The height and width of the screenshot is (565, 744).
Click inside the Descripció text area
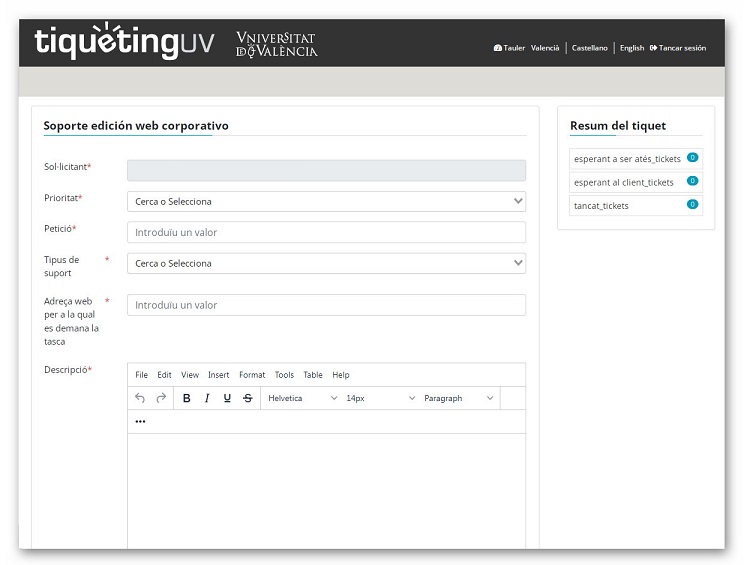coord(326,491)
